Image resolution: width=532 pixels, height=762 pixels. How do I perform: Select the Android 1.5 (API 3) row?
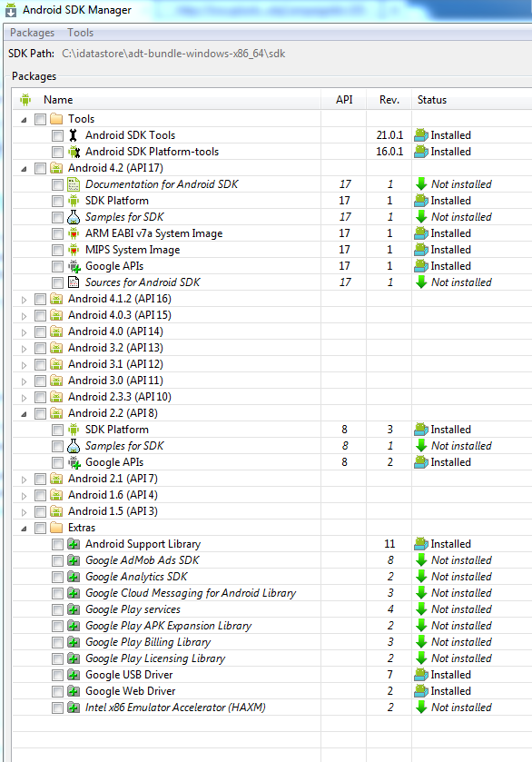(x=272, y=511)
